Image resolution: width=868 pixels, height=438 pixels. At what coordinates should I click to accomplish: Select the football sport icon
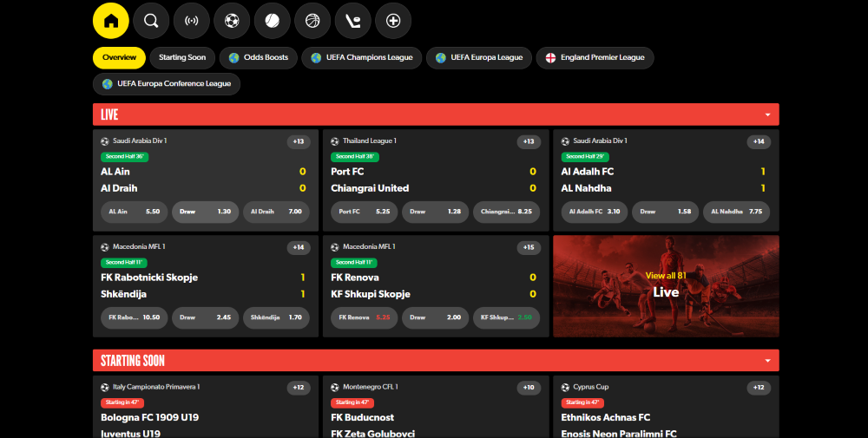[x=232, y=21]
